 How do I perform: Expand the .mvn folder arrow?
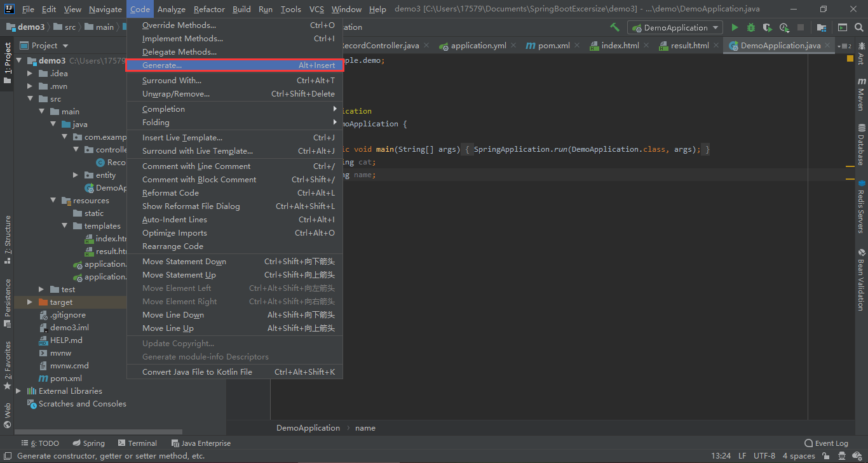(29, 86)
